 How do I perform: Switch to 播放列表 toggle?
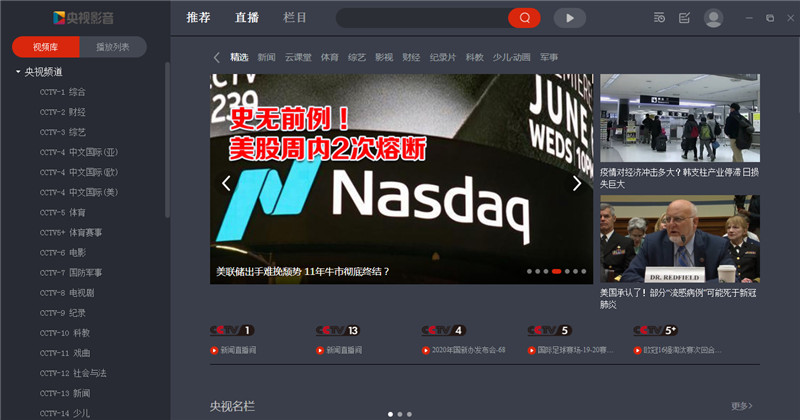(113, 47)
